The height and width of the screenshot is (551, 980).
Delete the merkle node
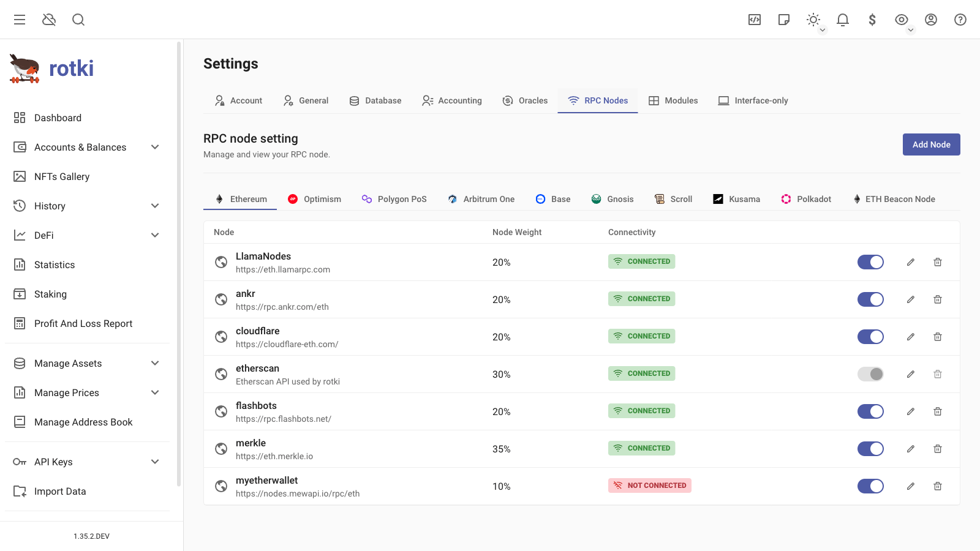point(938,449)
